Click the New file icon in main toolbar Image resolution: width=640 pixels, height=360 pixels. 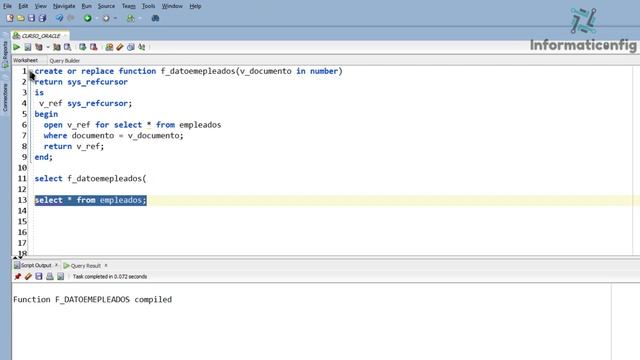pos(10,18)
